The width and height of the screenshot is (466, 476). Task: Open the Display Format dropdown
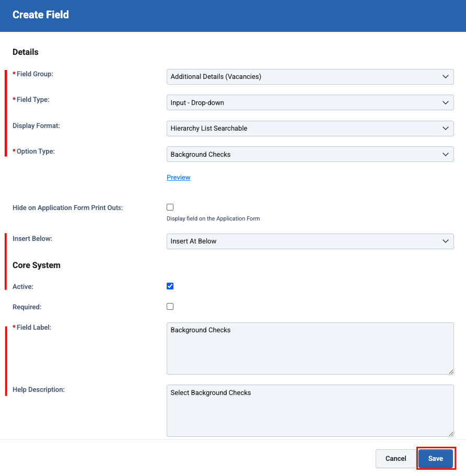pos(310,128)
